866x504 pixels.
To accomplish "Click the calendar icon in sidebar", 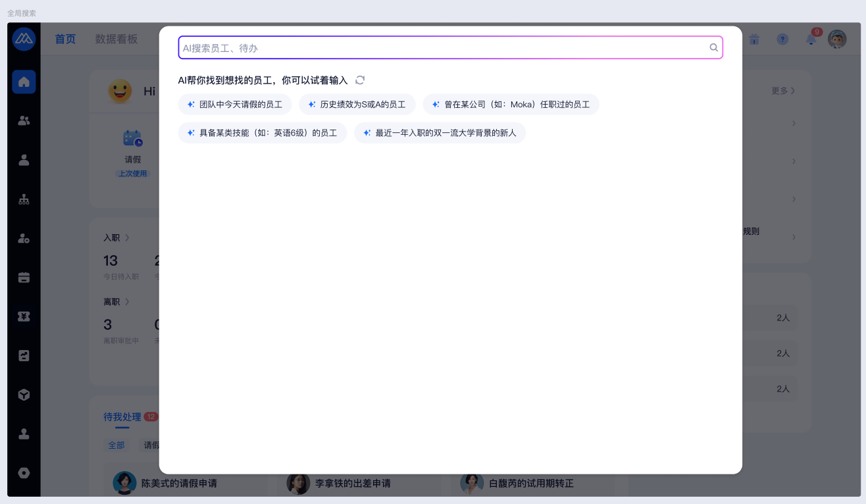I will 24,278.
